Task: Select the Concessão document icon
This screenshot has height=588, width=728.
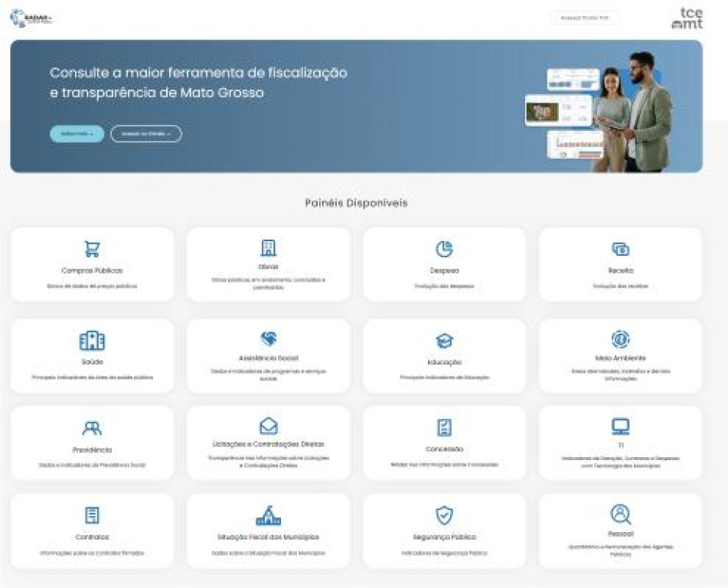Action: pyautogui.click(x=444, y=428)
